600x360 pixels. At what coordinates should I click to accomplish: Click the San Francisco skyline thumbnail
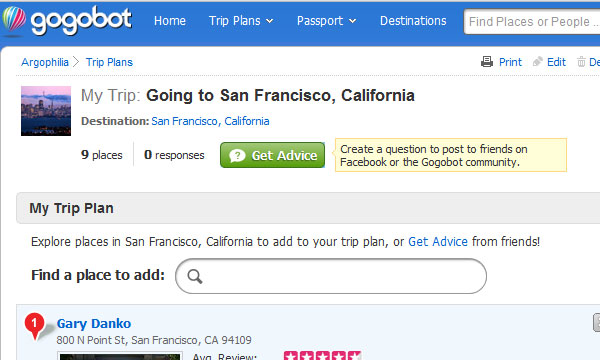click(x=46, y=111)
